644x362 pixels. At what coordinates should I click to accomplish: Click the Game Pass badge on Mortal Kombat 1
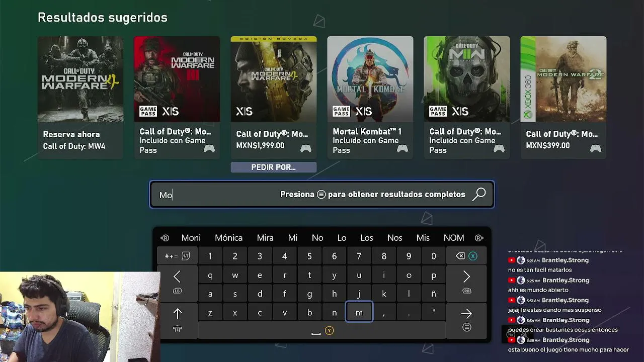click(x=341, y=111)
